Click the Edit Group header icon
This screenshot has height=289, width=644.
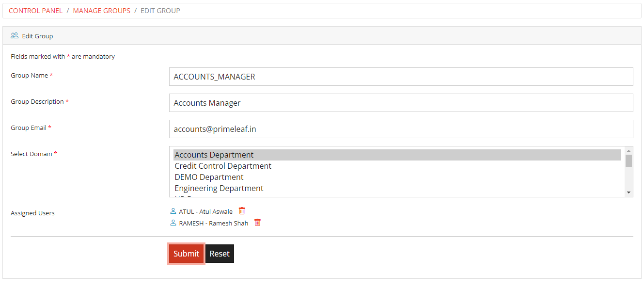tap(15, 36)
